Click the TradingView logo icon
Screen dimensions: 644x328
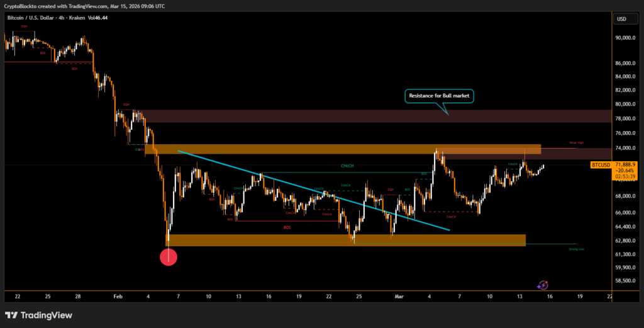(x=12, y=315)
